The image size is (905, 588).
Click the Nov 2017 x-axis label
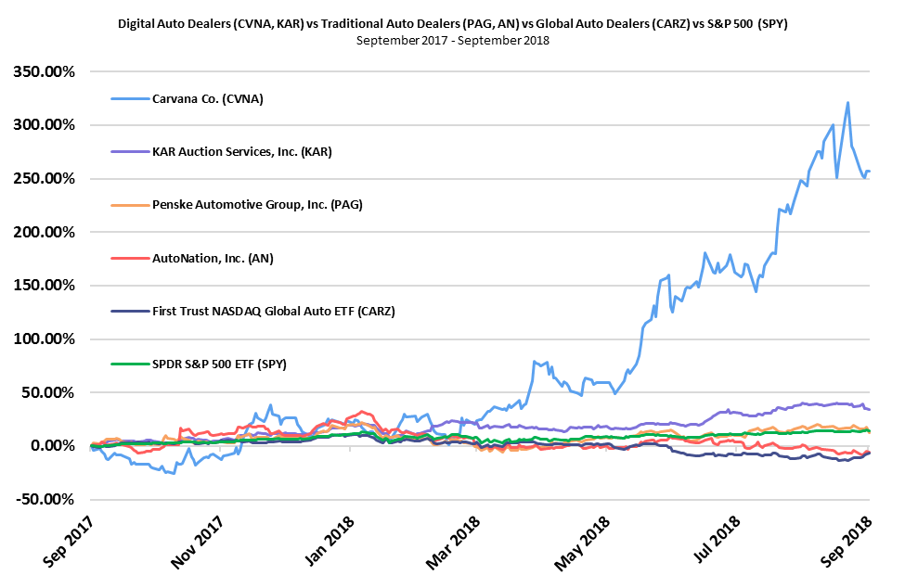click(197, 543)
